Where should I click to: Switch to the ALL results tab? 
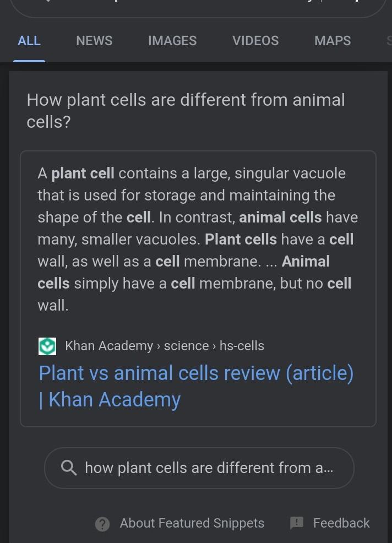point(29,41)
